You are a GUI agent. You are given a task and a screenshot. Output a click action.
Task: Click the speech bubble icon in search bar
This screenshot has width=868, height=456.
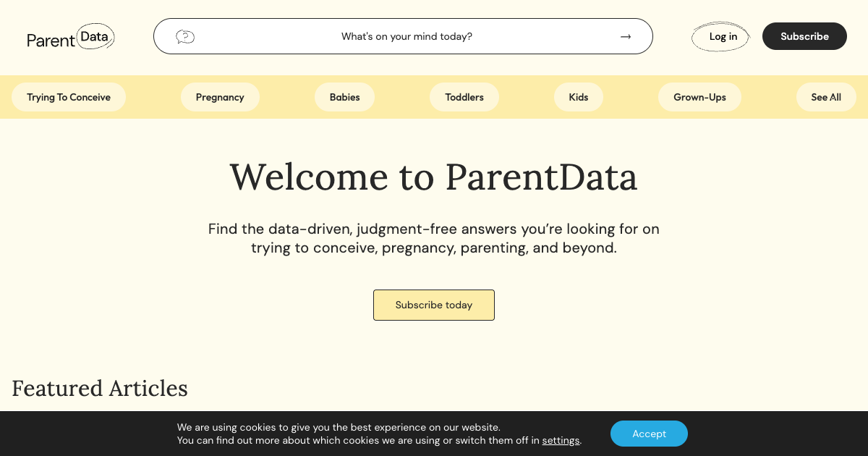[185, 36]
